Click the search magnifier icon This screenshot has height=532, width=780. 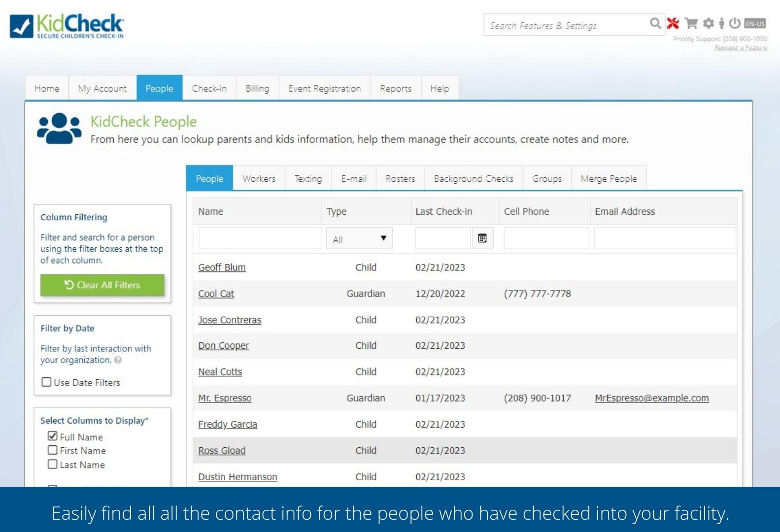coord(655,23)
